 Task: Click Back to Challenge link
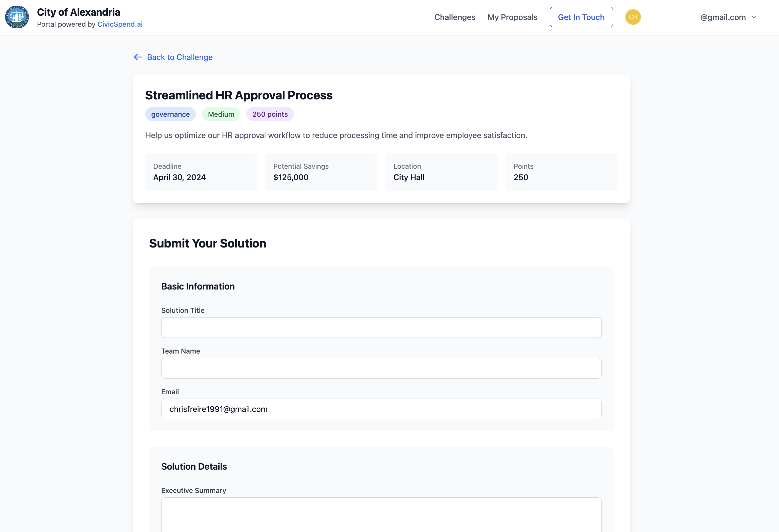[180, 57]
